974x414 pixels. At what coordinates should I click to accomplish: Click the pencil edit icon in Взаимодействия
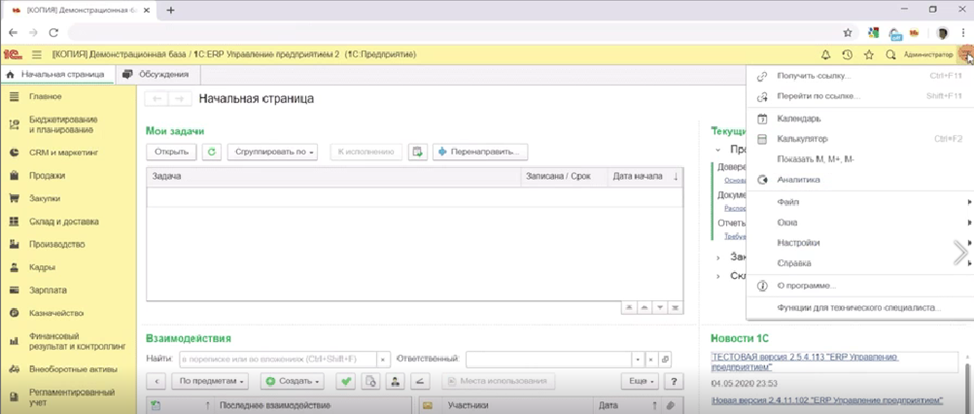click(x=421, y=381)
